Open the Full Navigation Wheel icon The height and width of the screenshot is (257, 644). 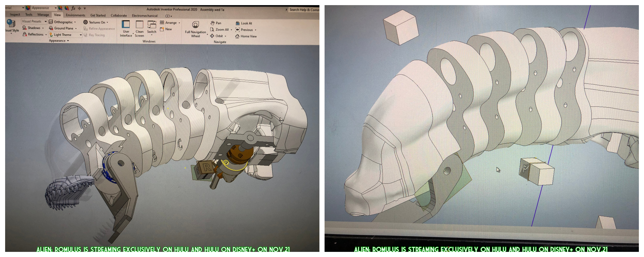tap(196, 25)
